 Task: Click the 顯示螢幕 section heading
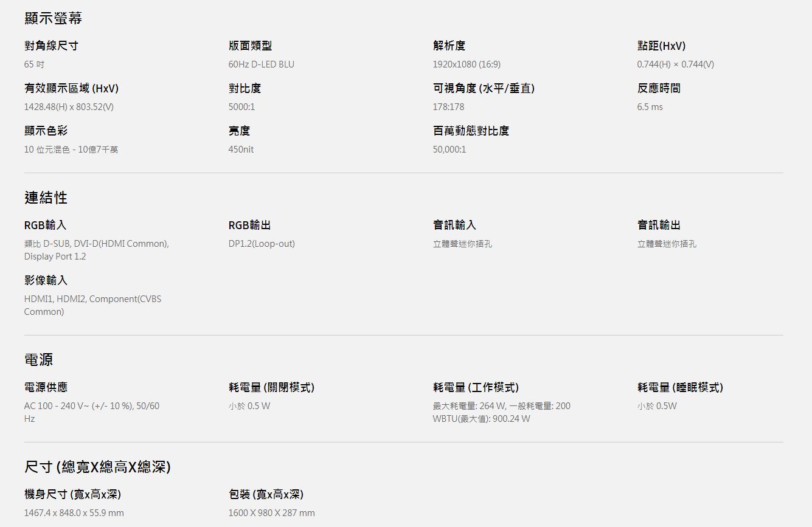pyautogui.click(x=53, y=18)
